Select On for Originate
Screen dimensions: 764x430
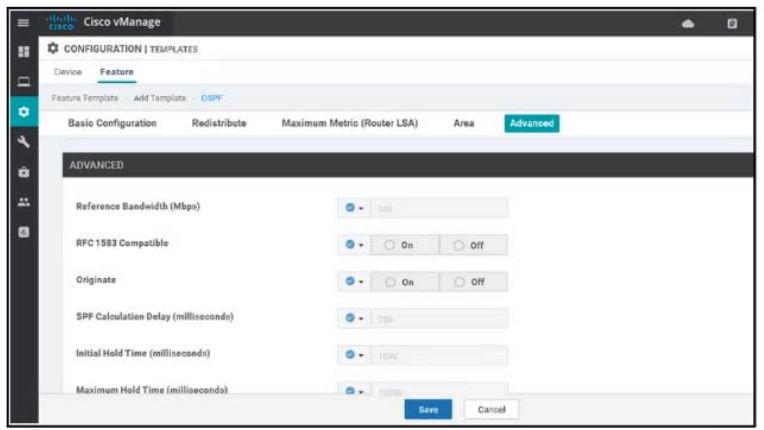(404, 282)
